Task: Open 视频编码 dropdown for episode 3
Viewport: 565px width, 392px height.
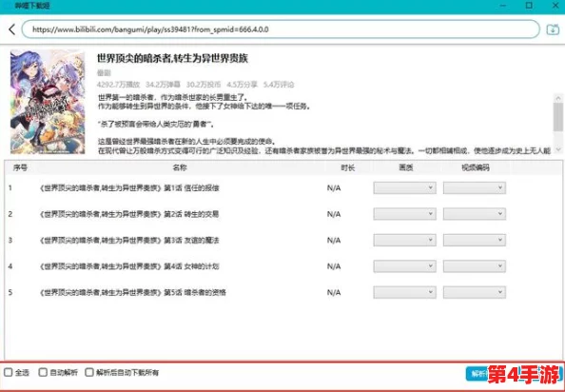Action: tap(475, 240)
